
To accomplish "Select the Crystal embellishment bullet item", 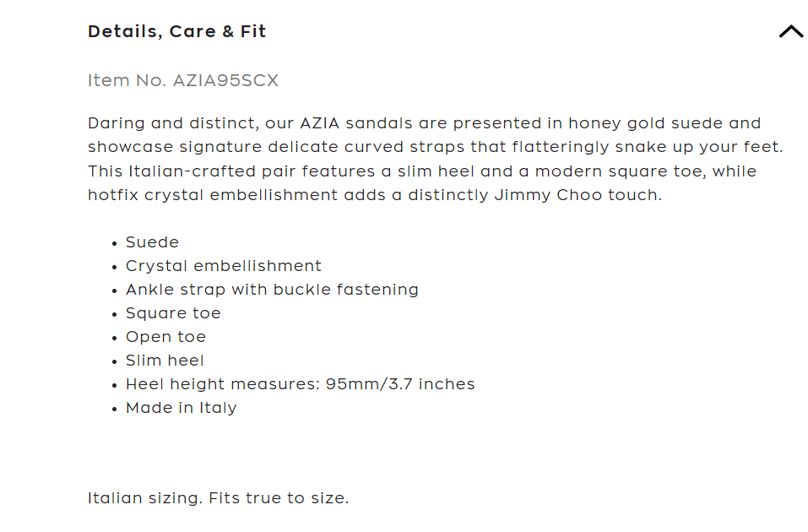I will click(223, 266).
